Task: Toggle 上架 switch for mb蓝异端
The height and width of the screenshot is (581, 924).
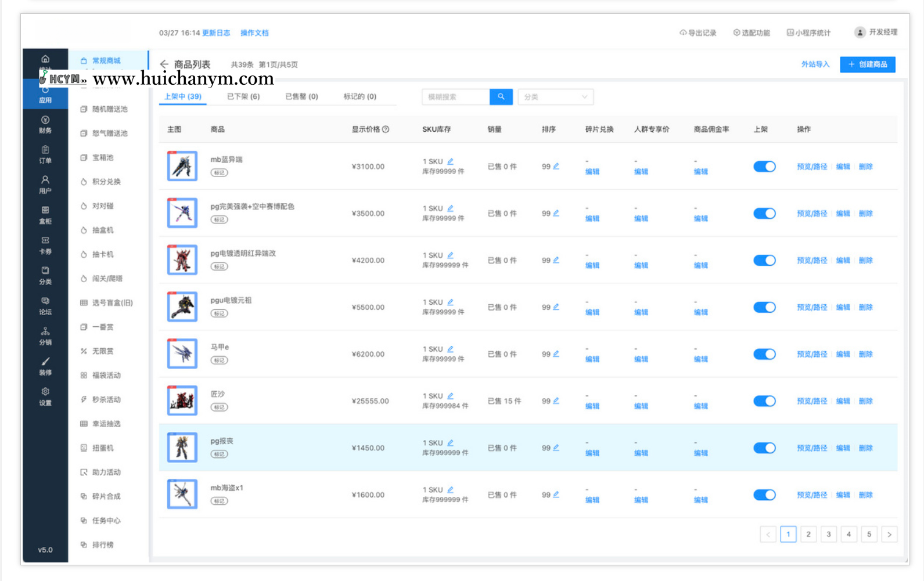Action: pos(764,167)
